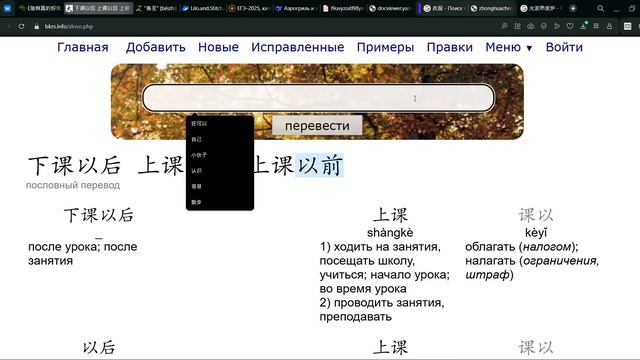Switch to the Google 衣服 search tab

pyautogui.click(x=444, y=8)
